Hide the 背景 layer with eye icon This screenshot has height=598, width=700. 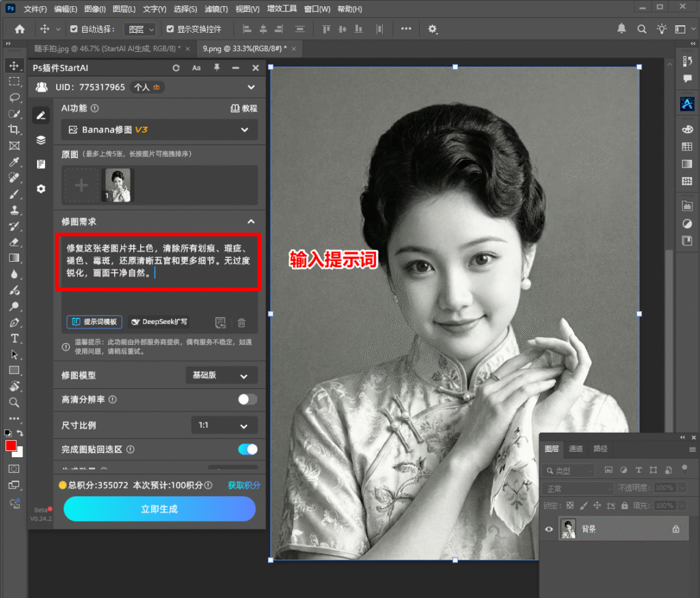point(549,529)
